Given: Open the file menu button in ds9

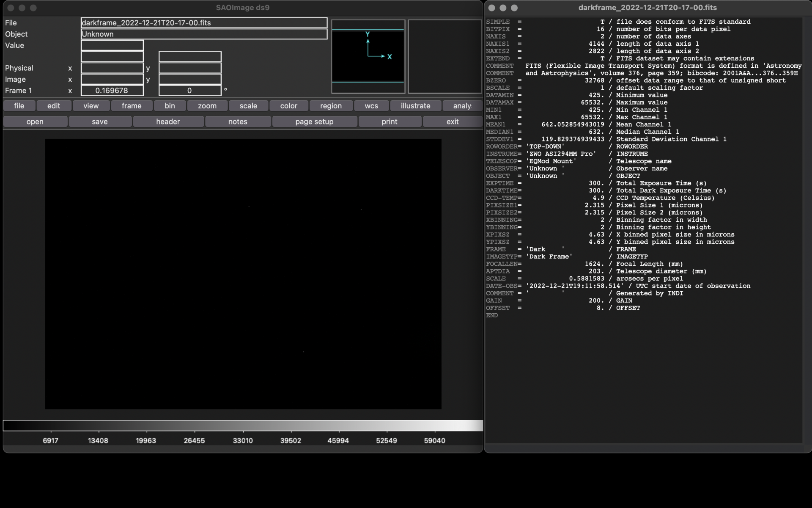Looking at the screenshot, I should coord(19,106).
